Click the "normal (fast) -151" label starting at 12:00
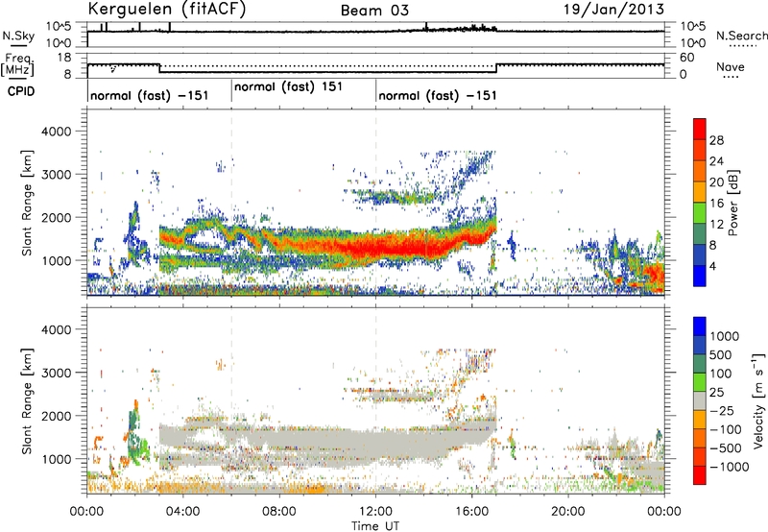Image resolution: width=768 pixels, height=532 pixels. point(438,95)
